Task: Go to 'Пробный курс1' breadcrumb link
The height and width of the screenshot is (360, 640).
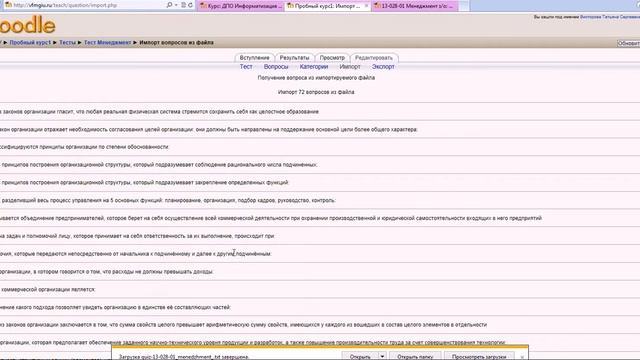Action: (30, 42)
